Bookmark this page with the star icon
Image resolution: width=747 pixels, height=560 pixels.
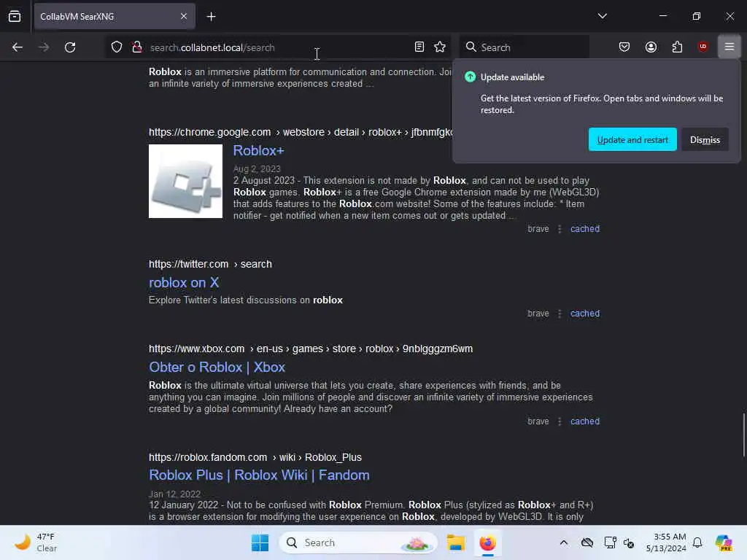tap(440, 47)
